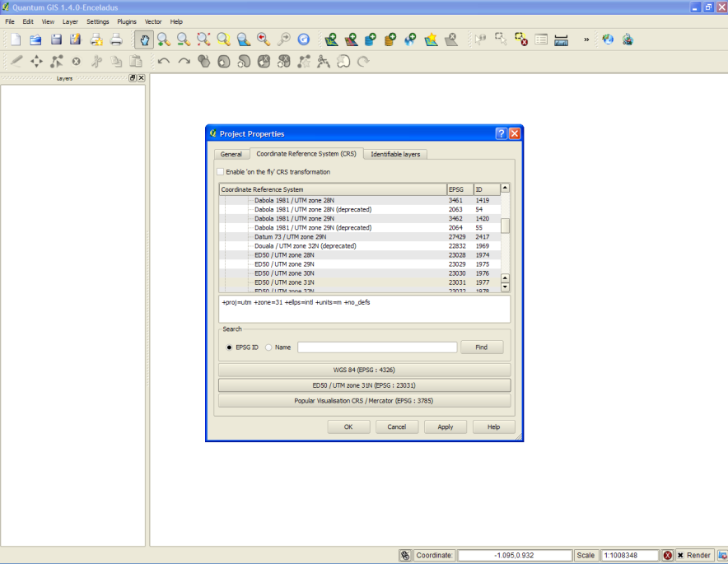Select ED50 / UTM zone 30N in CRS list
728x564 pixels.
360,273
